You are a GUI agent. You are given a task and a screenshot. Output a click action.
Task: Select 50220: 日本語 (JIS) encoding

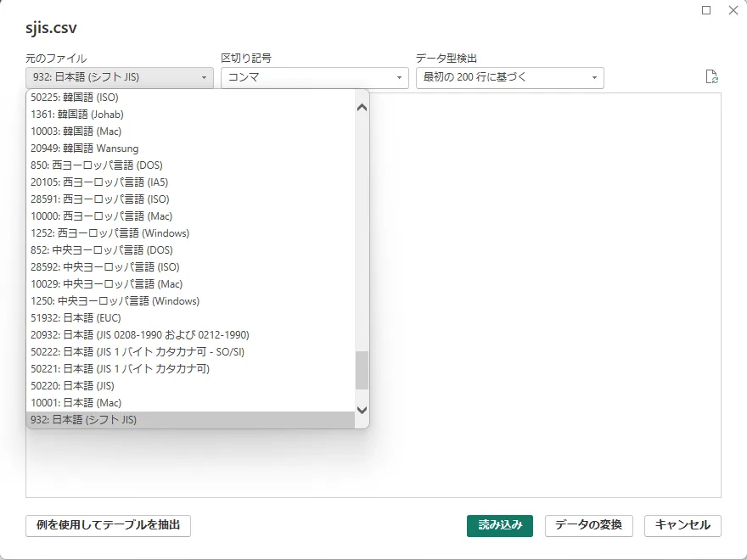click(x=190, y=386)
